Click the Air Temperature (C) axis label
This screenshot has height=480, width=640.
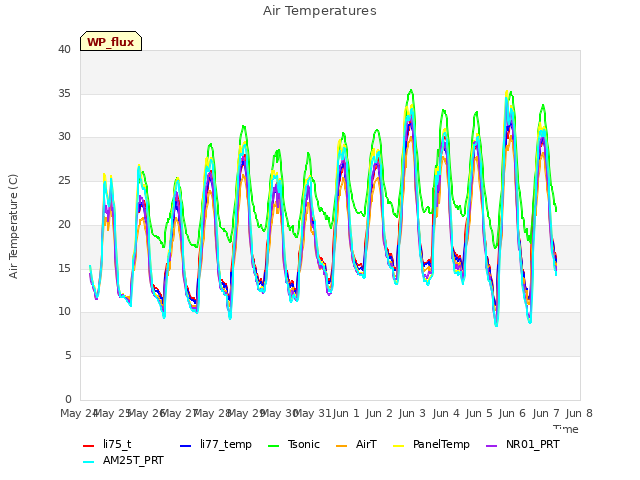(x=13, y=227)
